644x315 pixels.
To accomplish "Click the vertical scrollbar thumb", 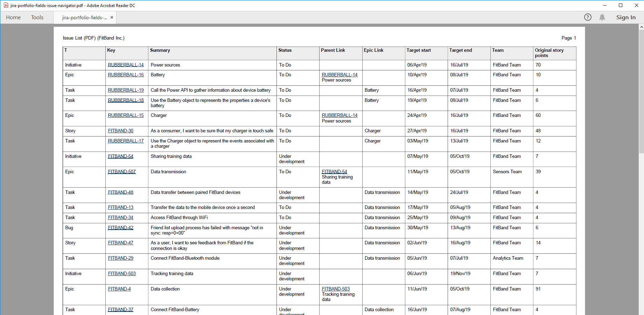I will pos(641,91).
